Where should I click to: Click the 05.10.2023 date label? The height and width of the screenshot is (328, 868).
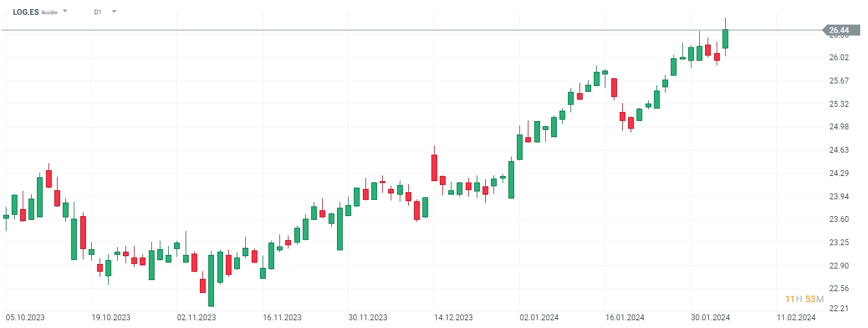coord(25,318)
